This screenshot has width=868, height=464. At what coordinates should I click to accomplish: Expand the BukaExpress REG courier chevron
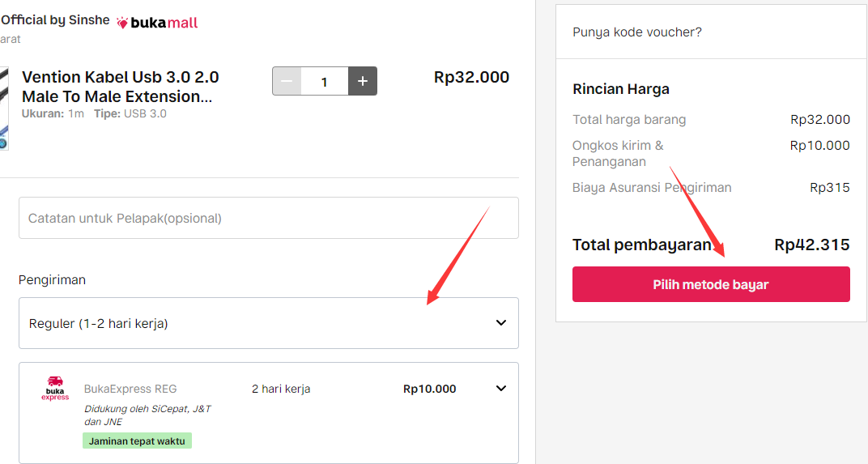501,389
